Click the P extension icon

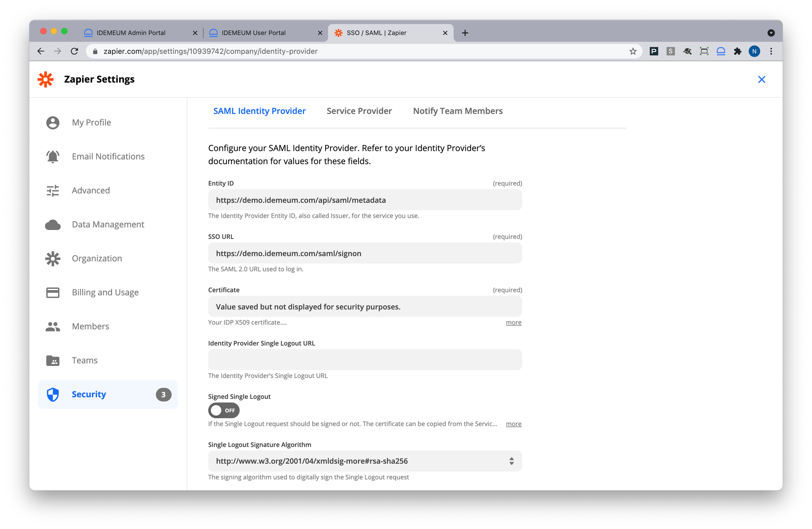click(x=654, y=51)
